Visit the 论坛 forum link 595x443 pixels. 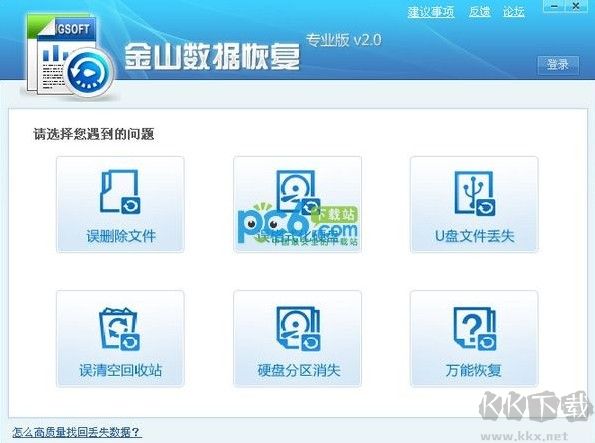point(513,12)
